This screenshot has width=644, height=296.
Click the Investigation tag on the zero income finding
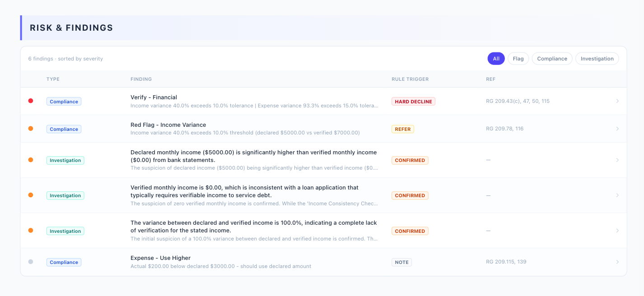tap(65, 195)
